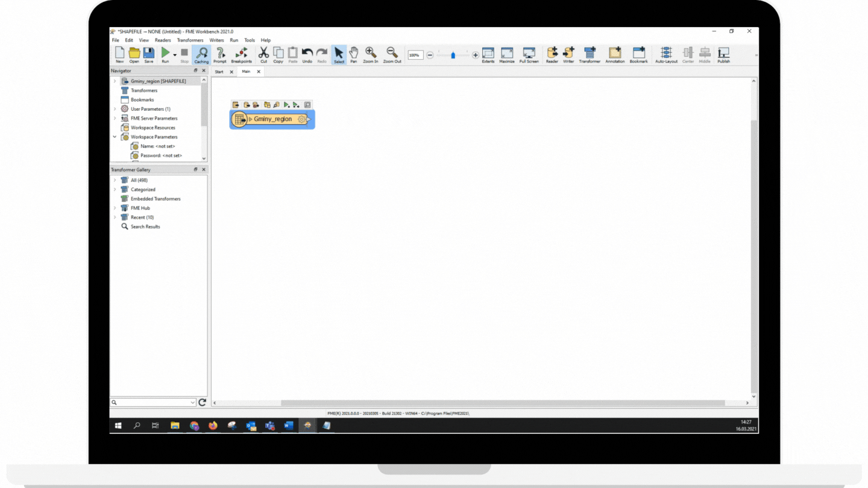Click the Copy toolbar icon

(278, 55)
